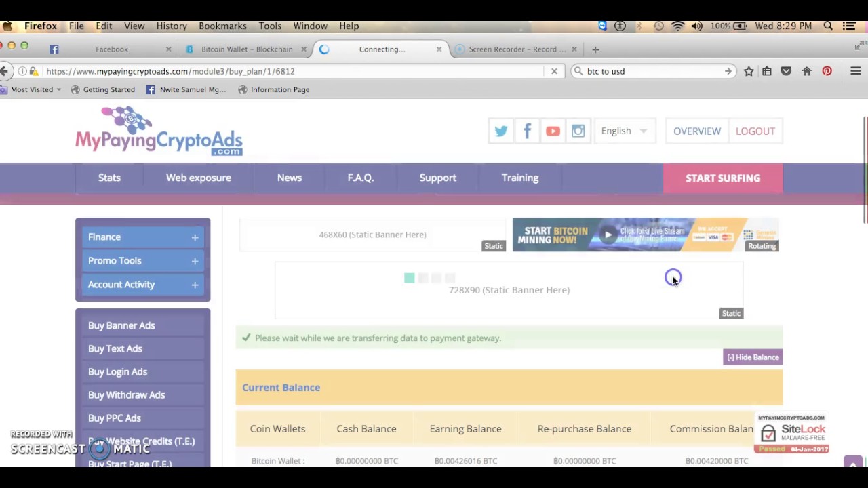Open the Bookmarks menu
This screenshot has width=868, height=488.
click(222, 26)
